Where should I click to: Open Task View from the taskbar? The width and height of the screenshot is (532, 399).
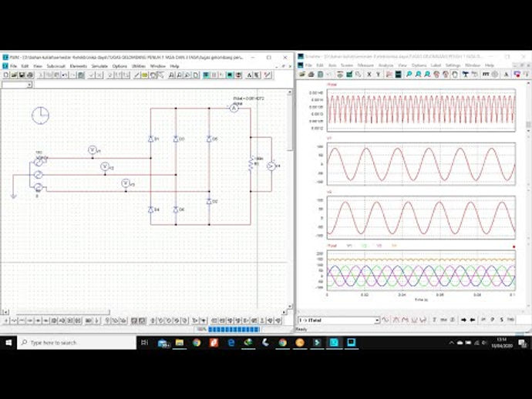click(x=144, y=343)
